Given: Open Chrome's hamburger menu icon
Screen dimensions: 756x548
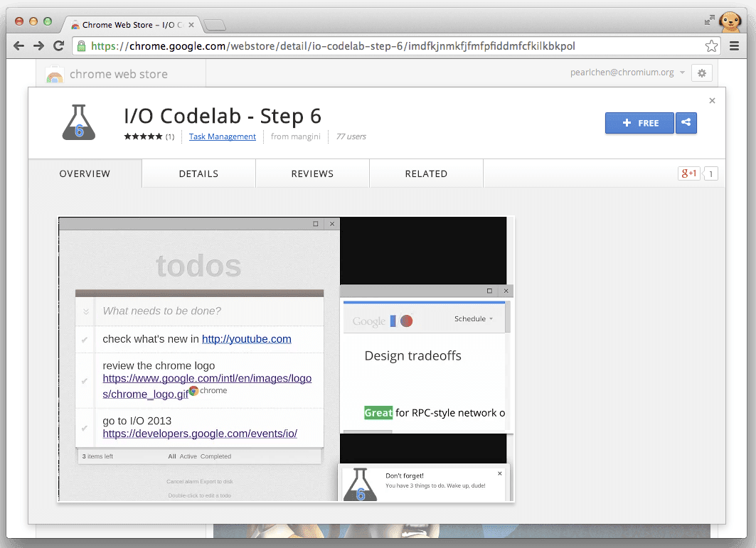Looking at the screenshot, I should pyautogui.click(x=735, y=45).
